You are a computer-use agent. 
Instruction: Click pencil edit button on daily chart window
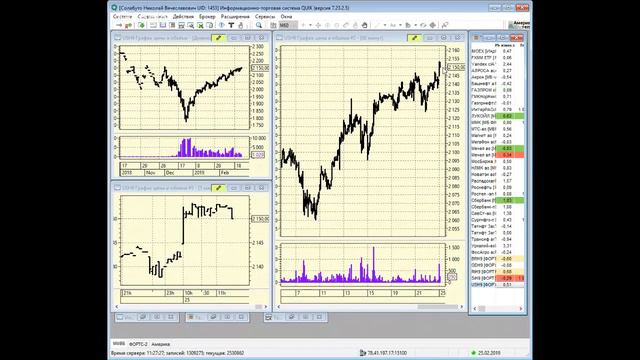(x=219, y=38)
